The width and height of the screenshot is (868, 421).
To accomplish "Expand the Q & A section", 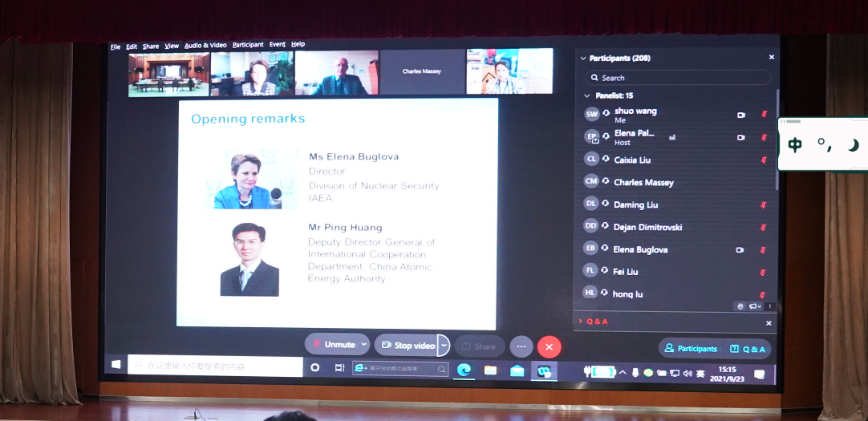I will point(580,322).
